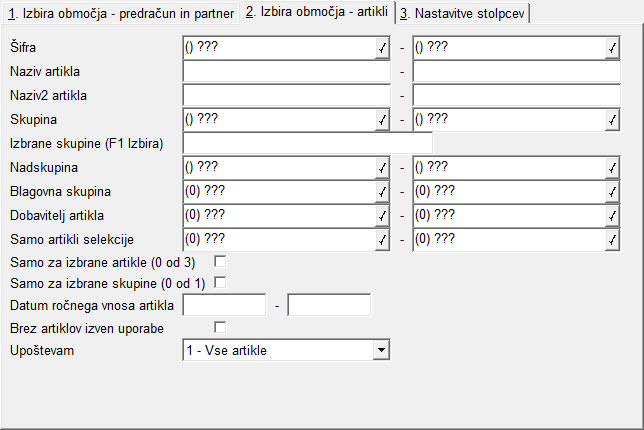The width and height of the screenshot is (644, 430).
Task: Open lookup for first Blagovna skupina field
Action: point(382,192)
